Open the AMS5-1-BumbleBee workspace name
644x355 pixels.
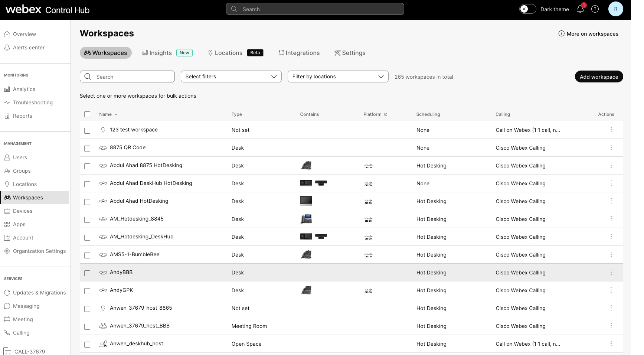(134, 254)
